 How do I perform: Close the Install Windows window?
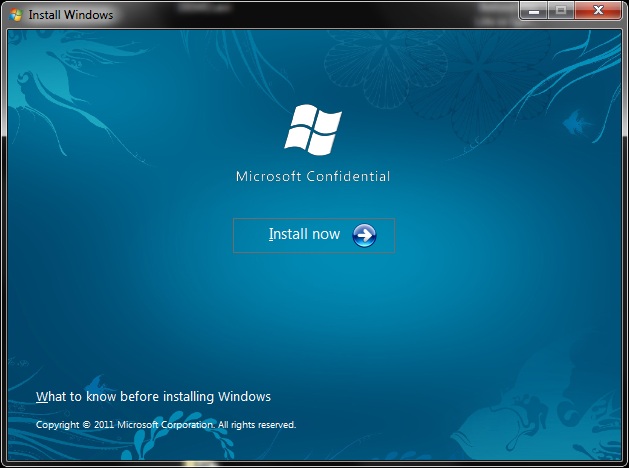tap(598, 11)
